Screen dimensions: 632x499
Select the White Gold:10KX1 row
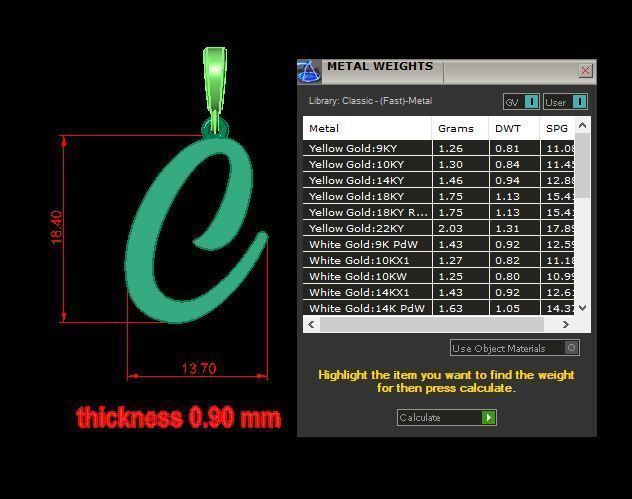point(439,260)
